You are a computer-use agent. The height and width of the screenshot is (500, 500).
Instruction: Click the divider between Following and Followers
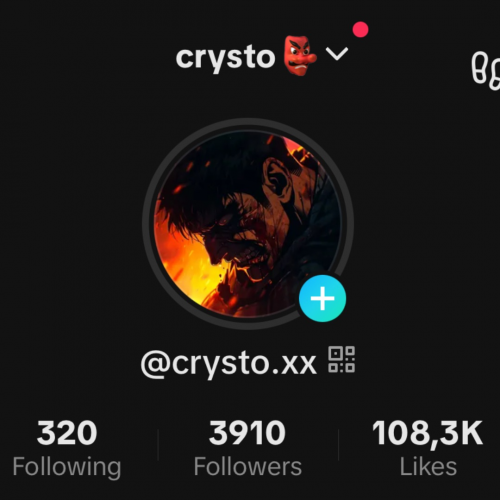pyautogui.click(x=158, y=445)
